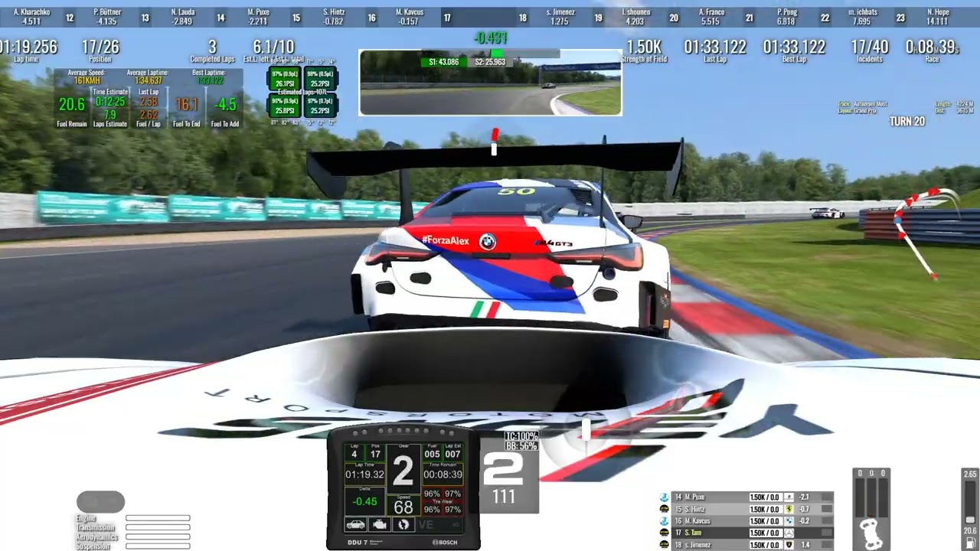Image resolution: width=980 pixels, height=551 pixels.
Task: Click the 1.50K Strength of Field value
Action: (644, 47)
